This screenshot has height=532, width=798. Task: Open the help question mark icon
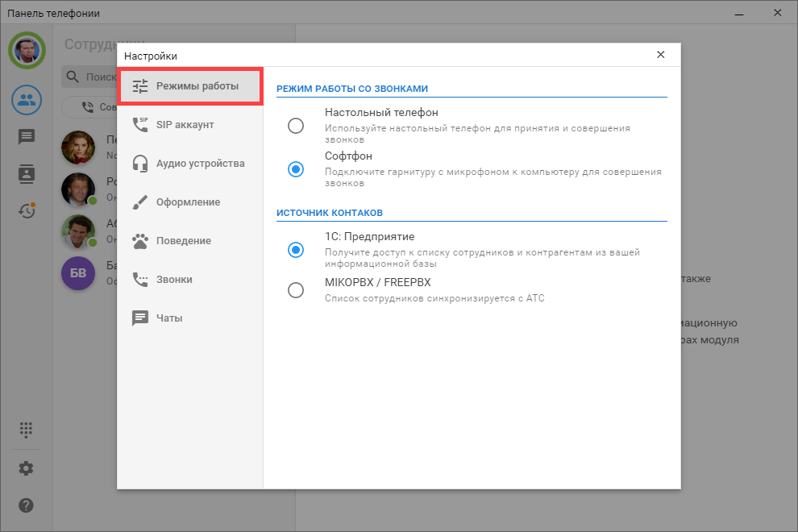(x=27, y=505)
